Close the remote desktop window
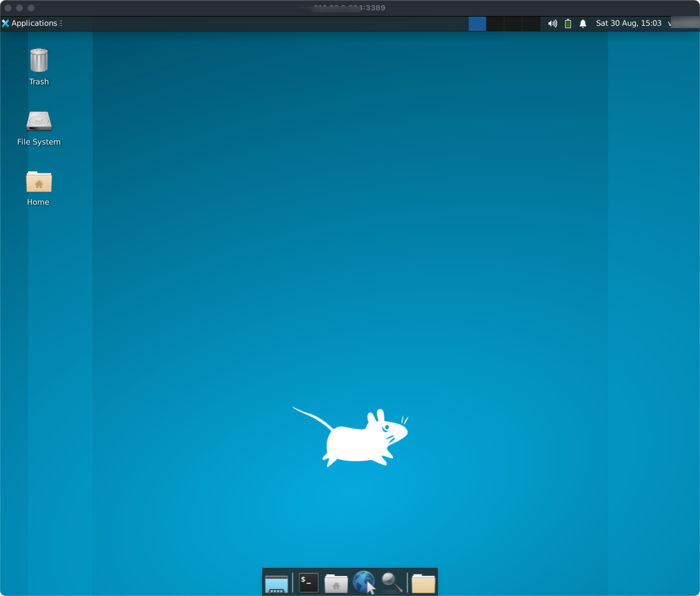Viewport: 700px width, 596px height. click(x=8, y=8)
